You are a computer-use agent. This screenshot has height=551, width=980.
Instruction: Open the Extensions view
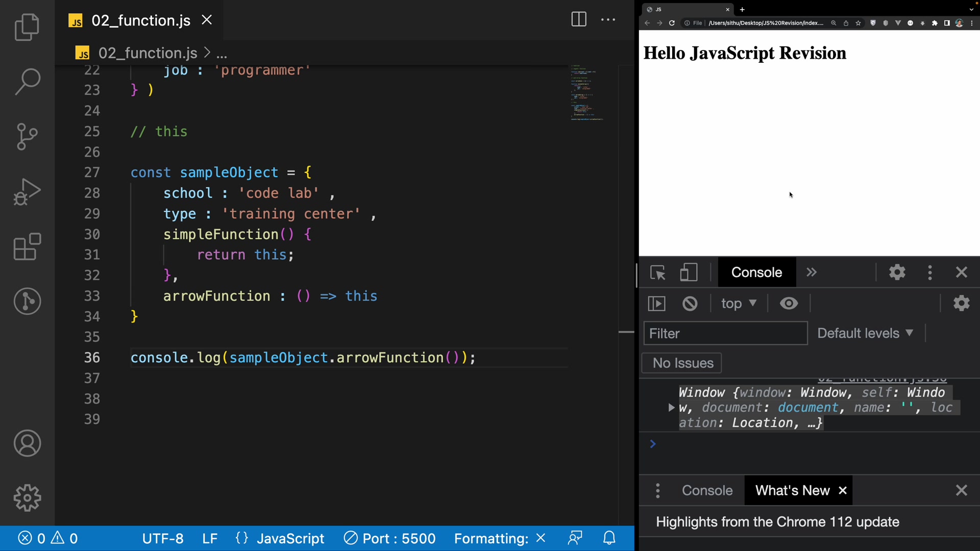click(27, 247)
